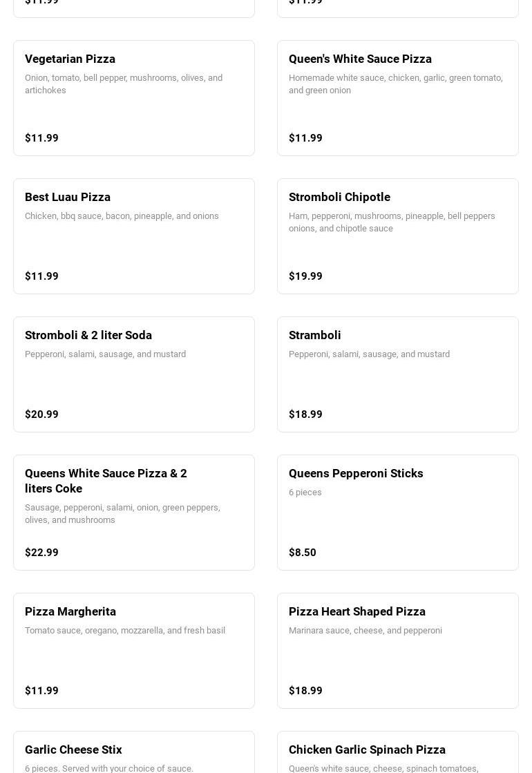Viewport: 532px width, 773px height.
Task: Click Queens Pepperoni Sticks item
Action: [x=397, y=513]
